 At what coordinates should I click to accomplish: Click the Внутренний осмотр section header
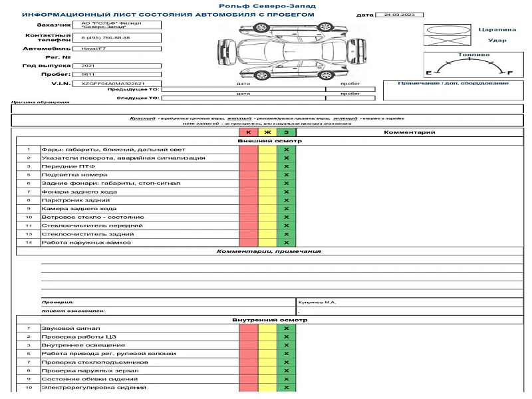[269, 320]
